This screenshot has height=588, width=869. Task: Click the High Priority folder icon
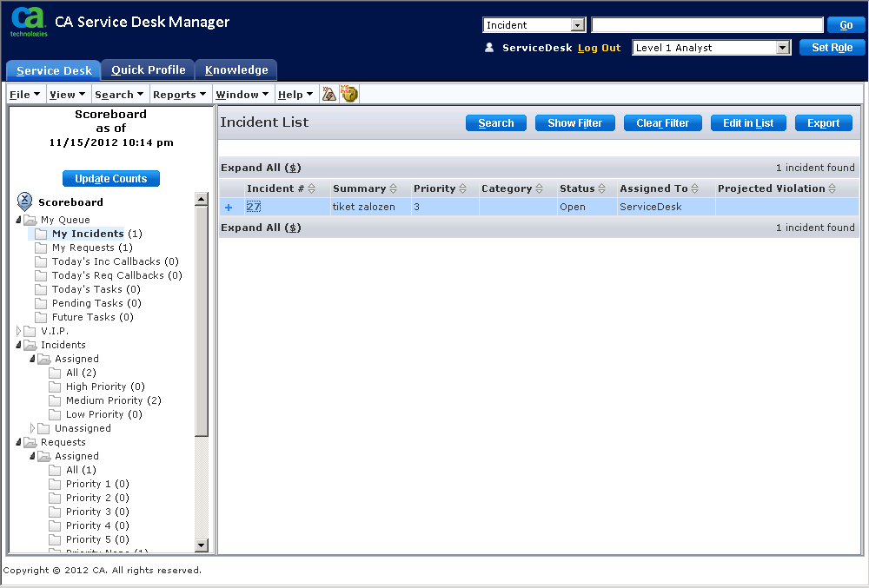[55, 386]
